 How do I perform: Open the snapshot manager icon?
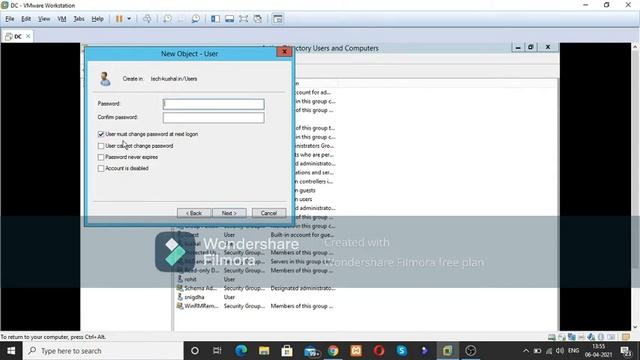pos(196,19)
